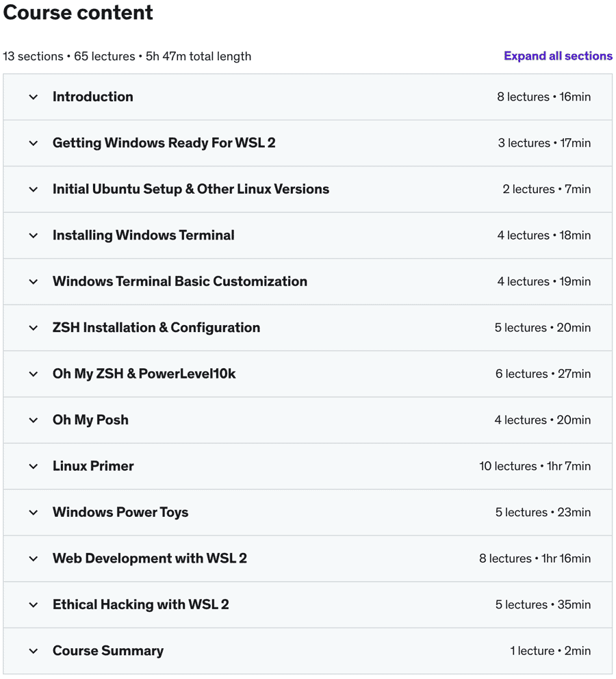Click the Expand all sections link
This screenshot has height=679, width=616.
click(558, 56)
